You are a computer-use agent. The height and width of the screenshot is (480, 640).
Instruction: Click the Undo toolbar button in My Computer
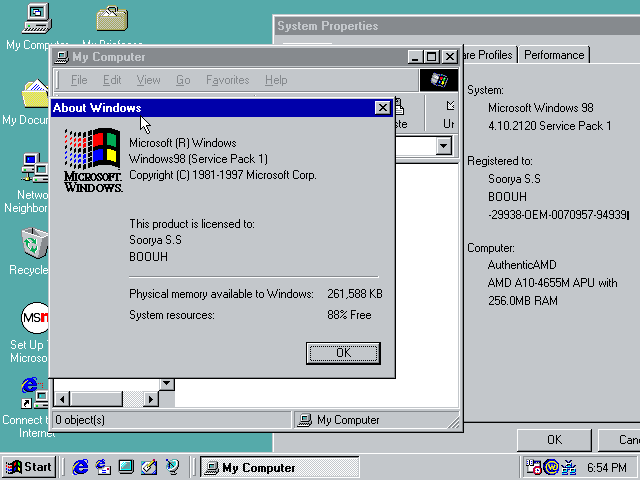tap(449, 114)
